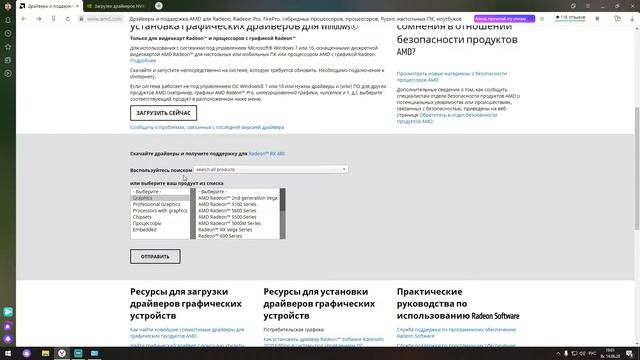Select Processors with graphics in list

(160, 211)
